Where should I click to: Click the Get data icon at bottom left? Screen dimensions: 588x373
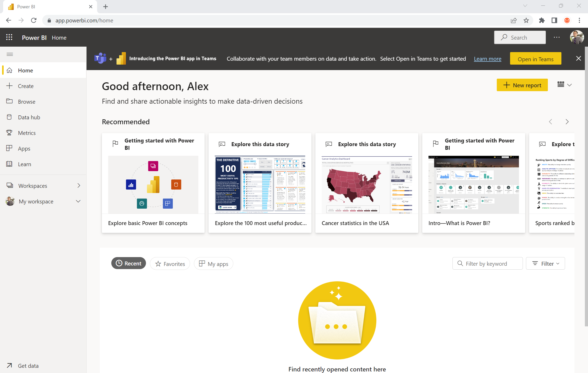(x=9, y=366)
